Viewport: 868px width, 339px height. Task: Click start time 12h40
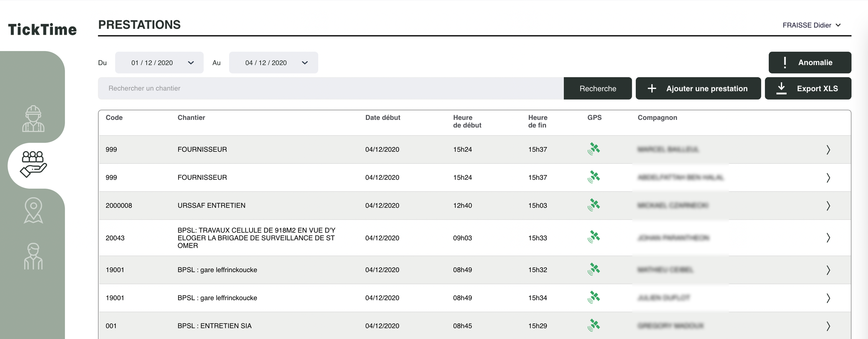462,205
